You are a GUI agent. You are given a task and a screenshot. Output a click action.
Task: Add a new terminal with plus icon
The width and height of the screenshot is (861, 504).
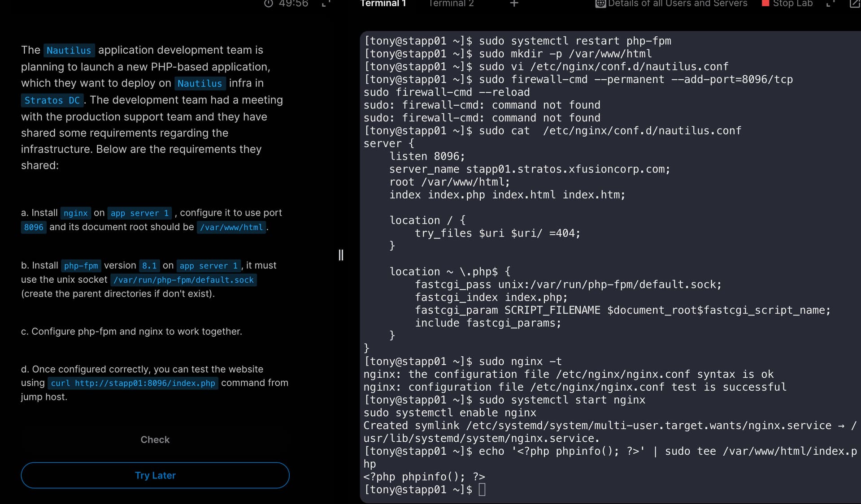click(514, 4)
